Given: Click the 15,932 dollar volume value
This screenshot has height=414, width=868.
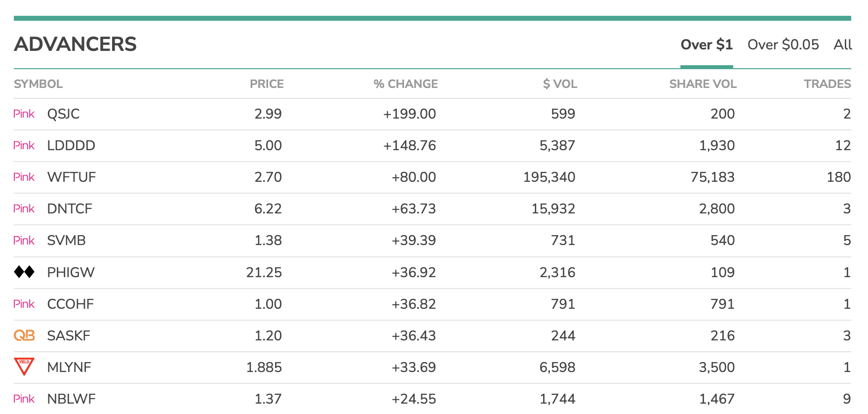Looking at the screenshot, I should point(553,208).
